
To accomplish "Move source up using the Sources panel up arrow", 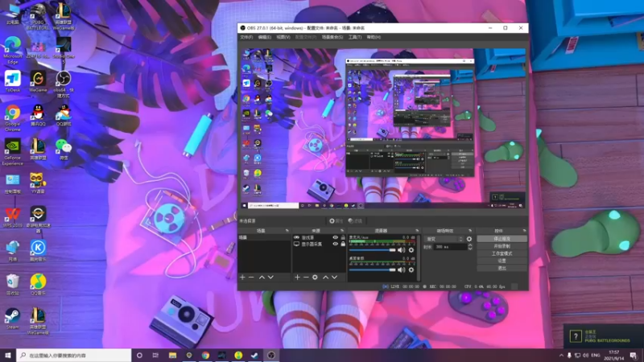I will [x=326, y=278].
